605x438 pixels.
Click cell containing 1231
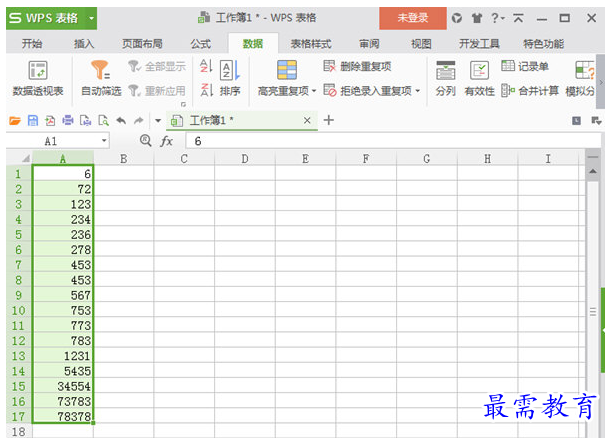pyautogui.click(x=63, y=356)
